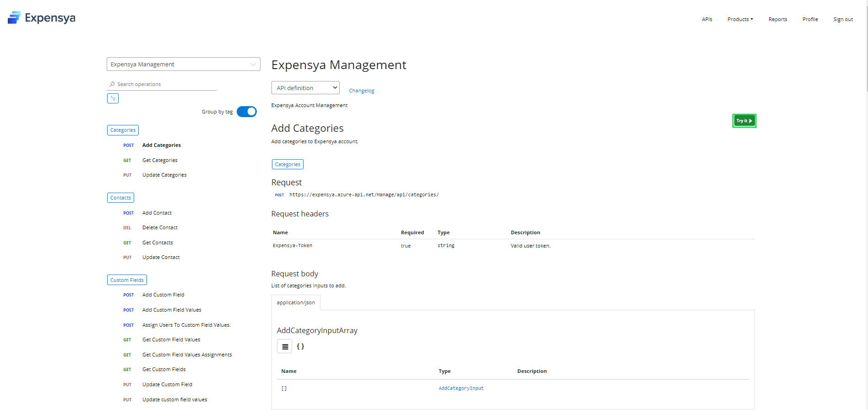Screen dimensions: 868x410
Task: Switch to raw JSON braces view
Action: (300, 346)
